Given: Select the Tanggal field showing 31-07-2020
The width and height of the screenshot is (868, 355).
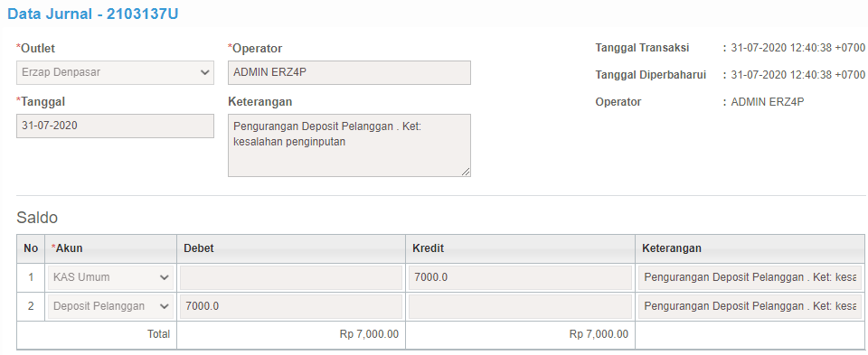Looking at the screenshot, I should [x=115, y=126].
